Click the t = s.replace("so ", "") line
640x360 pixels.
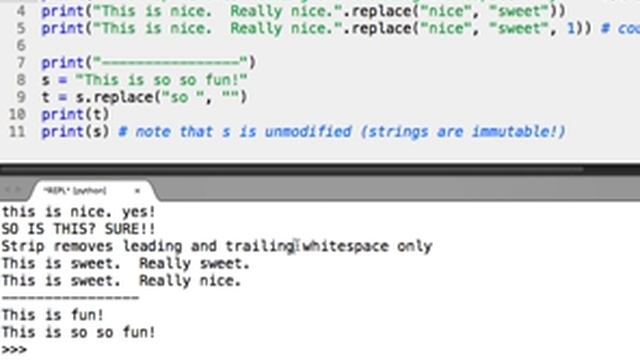[x=144, y=97]
